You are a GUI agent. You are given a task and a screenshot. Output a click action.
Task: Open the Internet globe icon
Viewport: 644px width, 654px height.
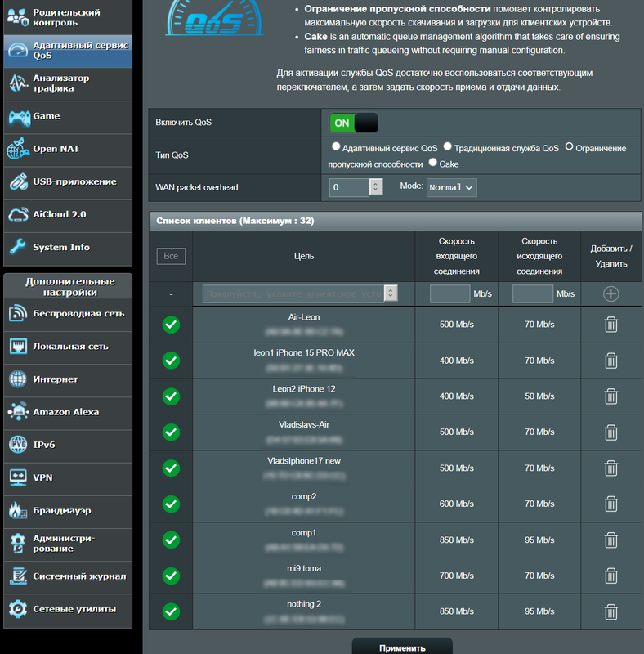(18, 379)
